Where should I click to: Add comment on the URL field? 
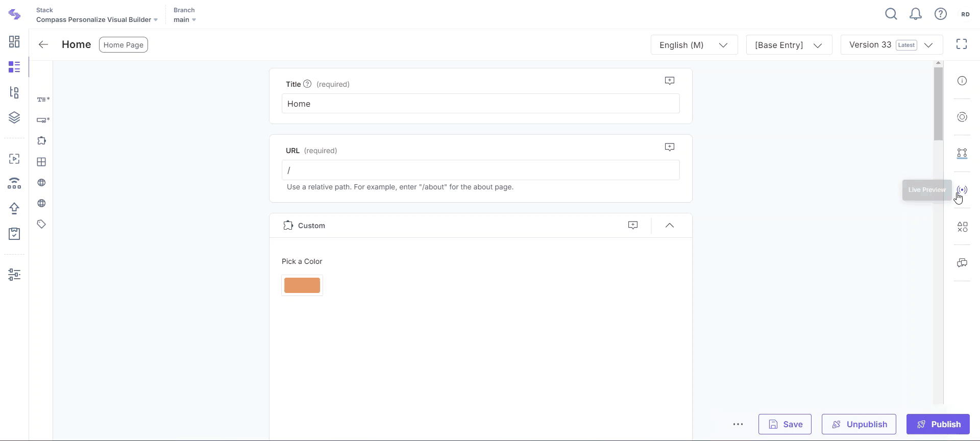670,147
